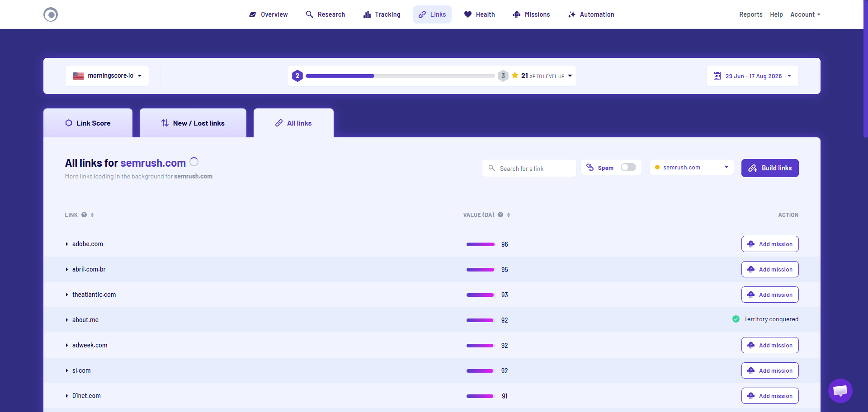
Task: Click the search magnifier icon
Action: tap(492, 168)
